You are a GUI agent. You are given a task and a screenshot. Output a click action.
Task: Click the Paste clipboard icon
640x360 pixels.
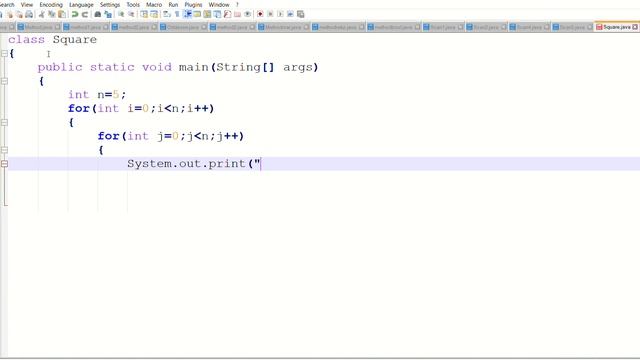point(62,14)
